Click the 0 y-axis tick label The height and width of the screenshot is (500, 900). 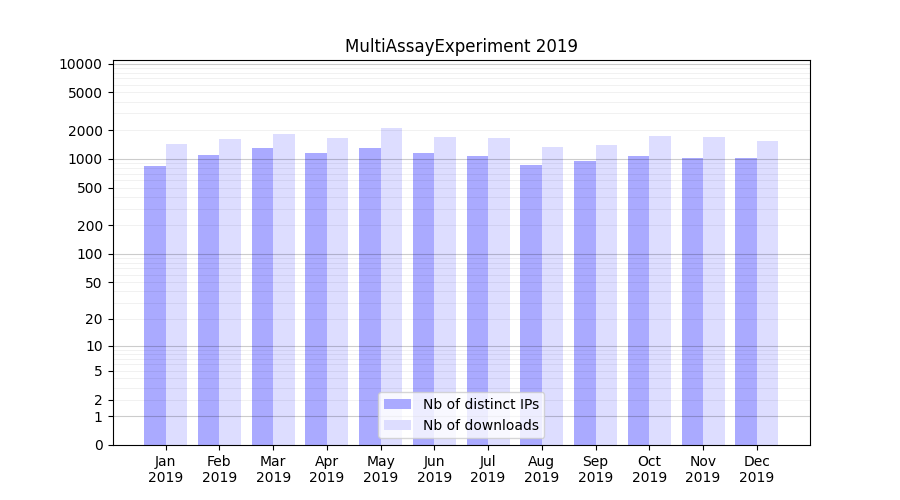(98, 445)
